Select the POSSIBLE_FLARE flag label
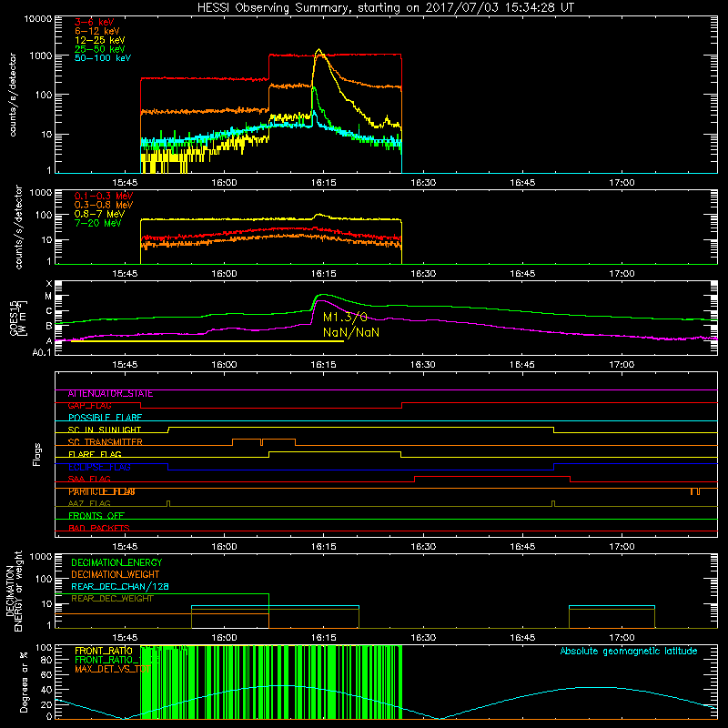Screen dimensions: 728x728 [105, 418]
